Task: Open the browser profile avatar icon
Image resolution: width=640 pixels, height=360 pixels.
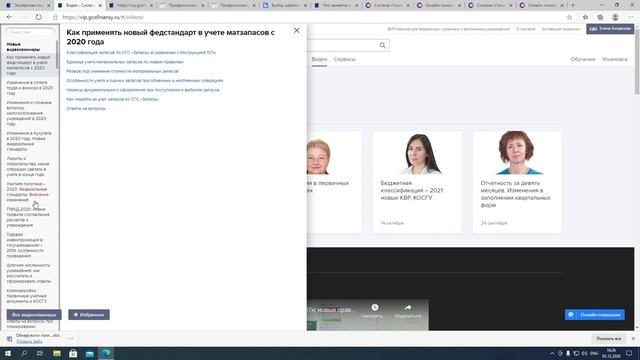Action: tap(615, 17)
